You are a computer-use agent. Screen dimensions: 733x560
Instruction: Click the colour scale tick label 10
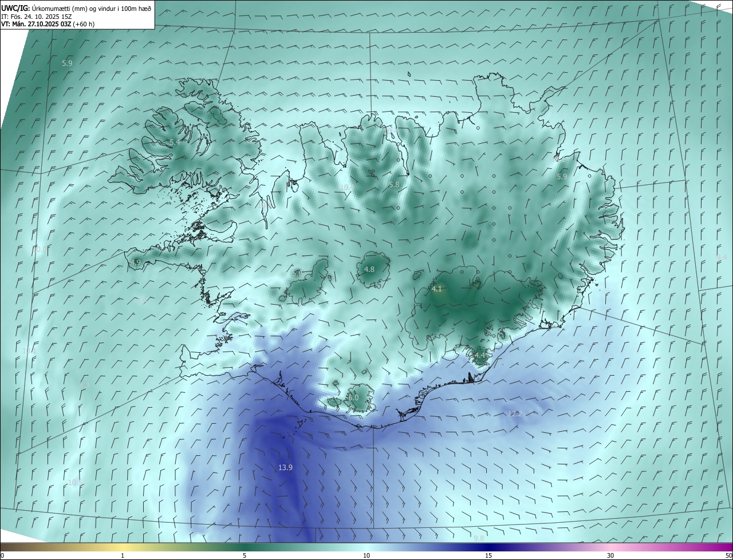pyautogui.click(x=366, y=555)
